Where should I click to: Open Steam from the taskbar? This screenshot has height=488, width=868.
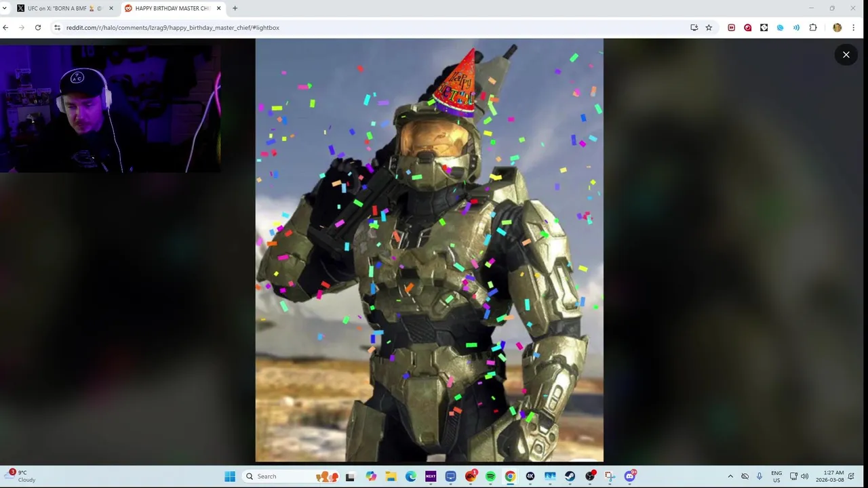pyautogui.click(x=570, y=476)
